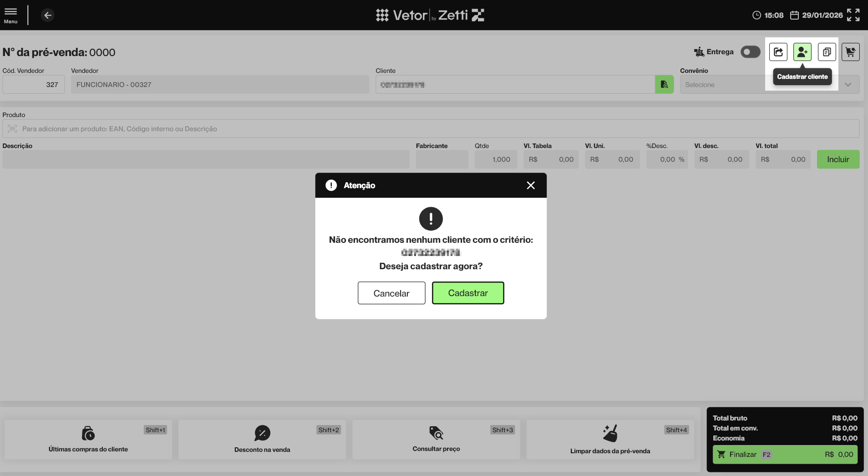Click the Total em conv. label
This screenshot has height=476, width=868.
tap(735, 428)
